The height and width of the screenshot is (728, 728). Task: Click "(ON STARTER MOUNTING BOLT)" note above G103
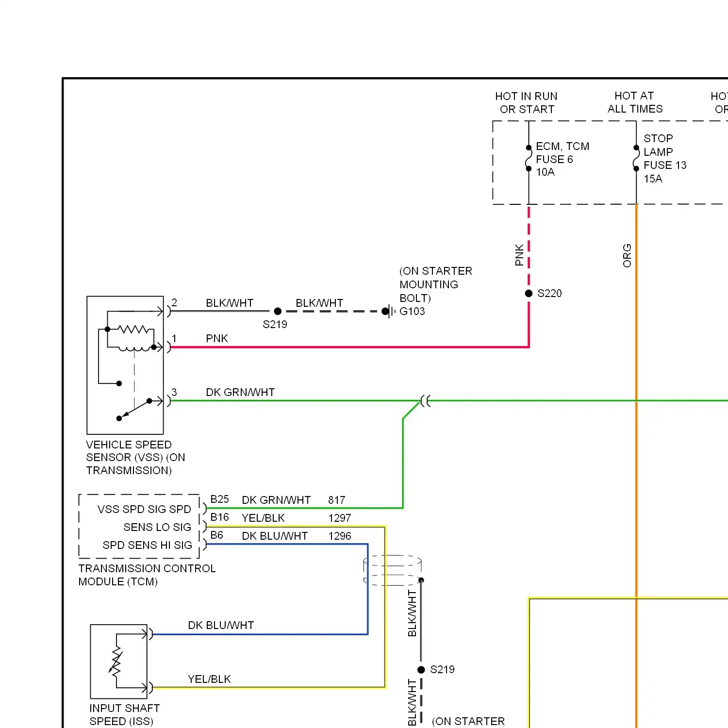(436, 284)
